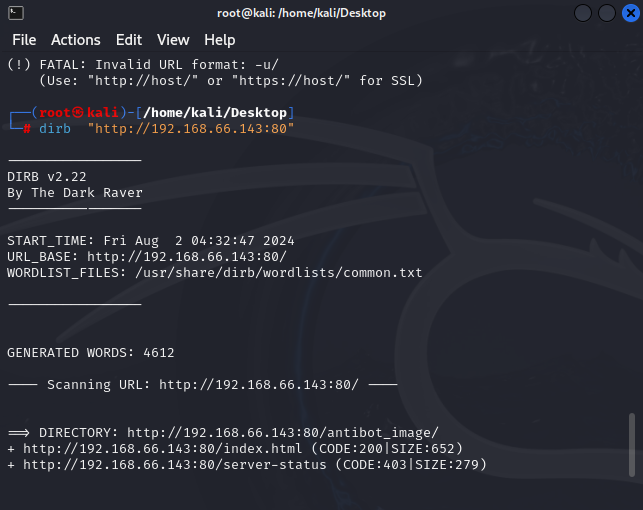Screen dimensions: 643x510
Task: Click the antibot_image directory URL
Action: (x=282, y=433)
